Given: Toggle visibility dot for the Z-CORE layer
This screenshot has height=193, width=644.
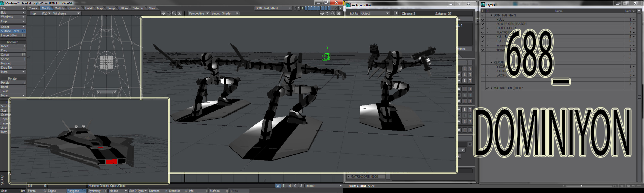Looking at the screenshot, I should point(634,75).
